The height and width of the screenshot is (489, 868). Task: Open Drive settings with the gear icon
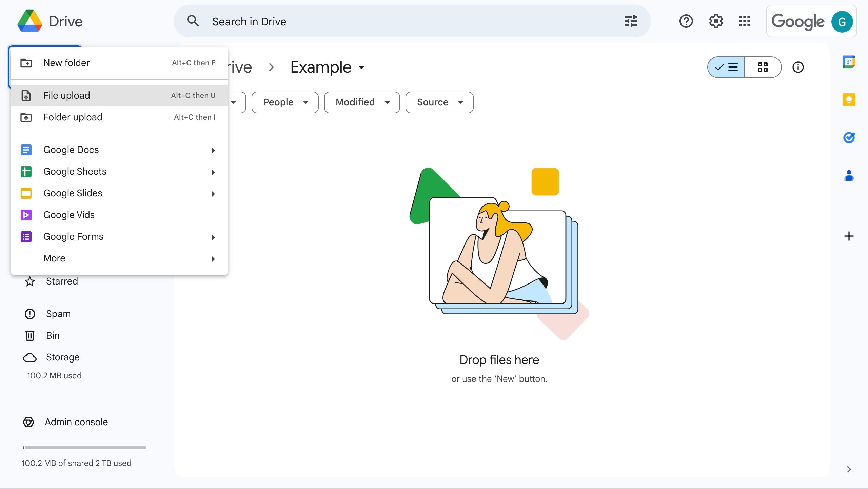point(715,21)
